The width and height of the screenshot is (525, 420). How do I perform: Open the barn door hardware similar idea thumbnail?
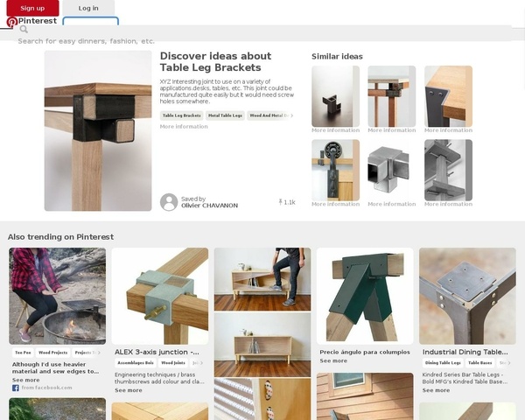(x=335, y=169)
